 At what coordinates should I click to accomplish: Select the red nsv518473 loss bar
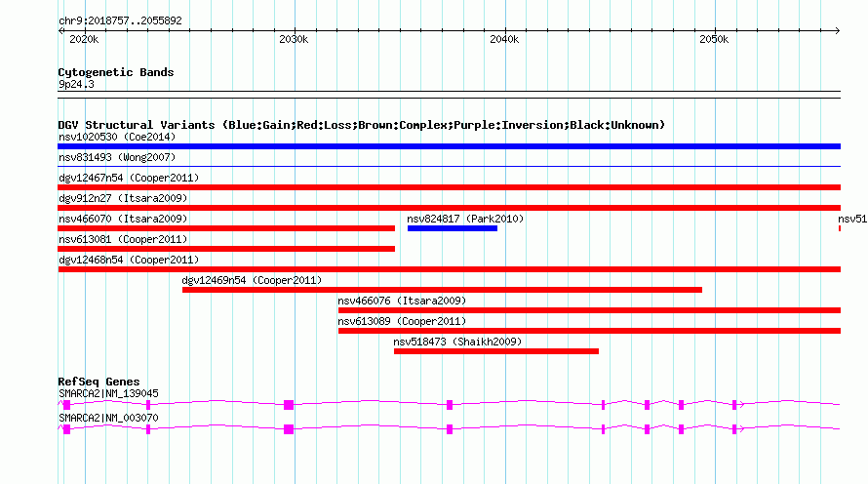[496, 351]
